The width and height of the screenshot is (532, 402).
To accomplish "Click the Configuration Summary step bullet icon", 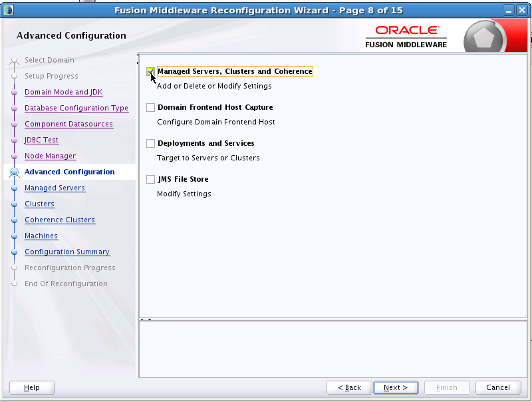I will click(14, 252).
